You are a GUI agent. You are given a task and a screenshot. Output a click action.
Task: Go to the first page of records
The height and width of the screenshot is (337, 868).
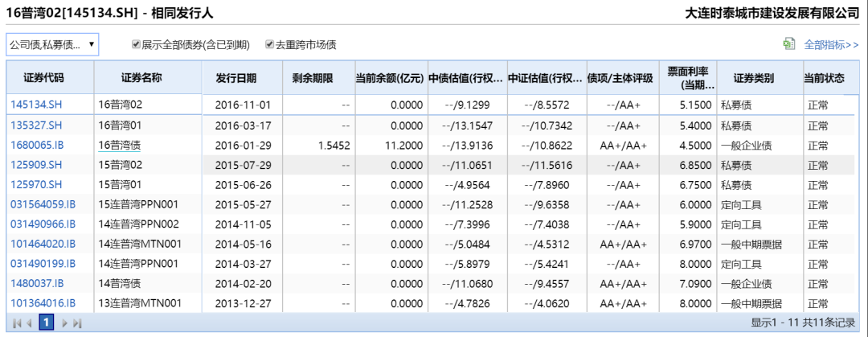point(18,323)
